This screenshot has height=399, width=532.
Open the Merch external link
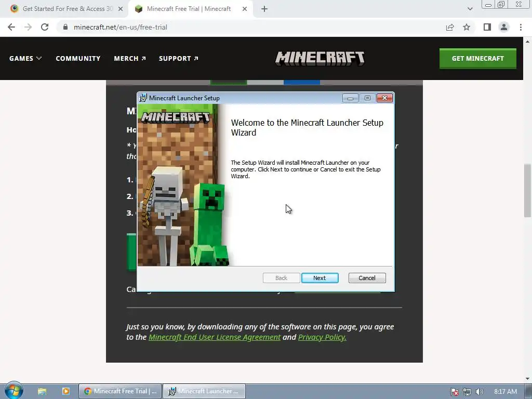(x=130, y=58)
